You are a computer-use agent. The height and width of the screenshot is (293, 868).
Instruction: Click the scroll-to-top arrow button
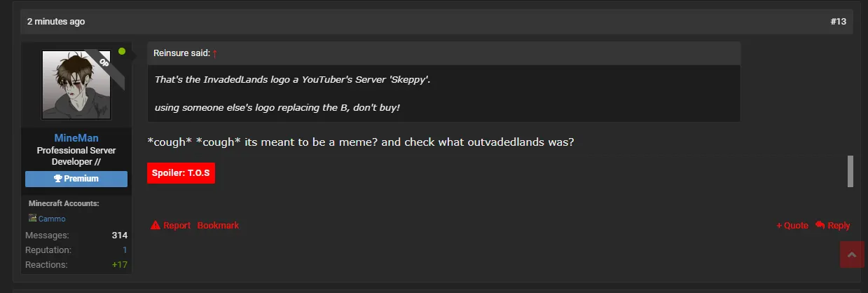tap(852, 255)
